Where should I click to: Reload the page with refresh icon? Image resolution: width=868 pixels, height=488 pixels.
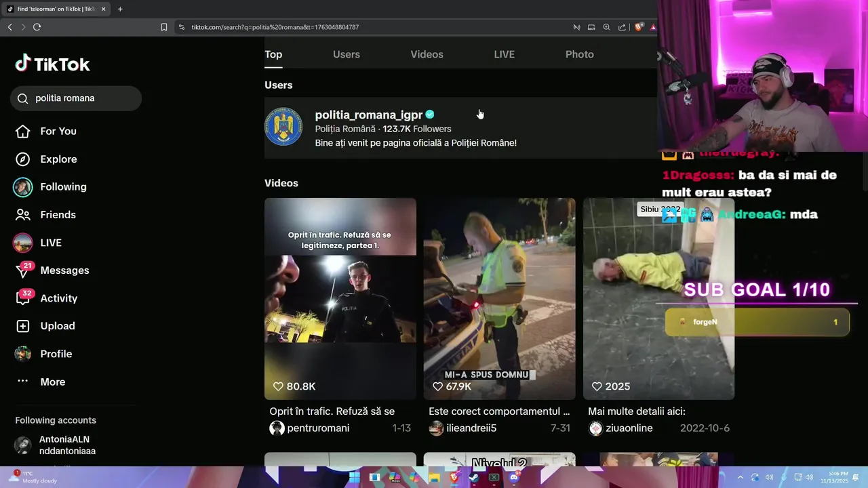37,27
